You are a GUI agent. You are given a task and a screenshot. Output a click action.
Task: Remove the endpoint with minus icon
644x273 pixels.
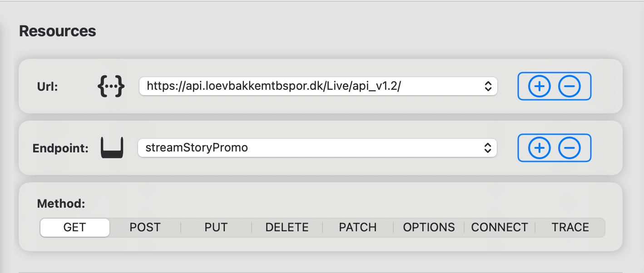pos(569,148)
